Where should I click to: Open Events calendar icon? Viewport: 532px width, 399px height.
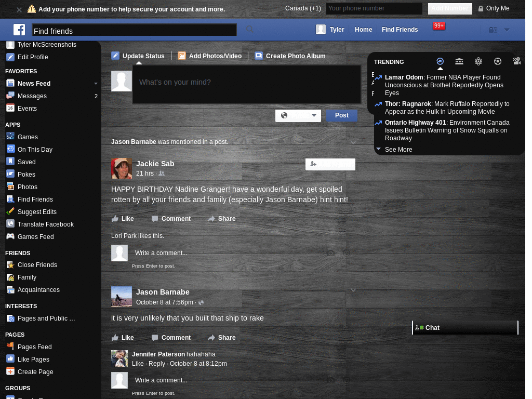10,108
